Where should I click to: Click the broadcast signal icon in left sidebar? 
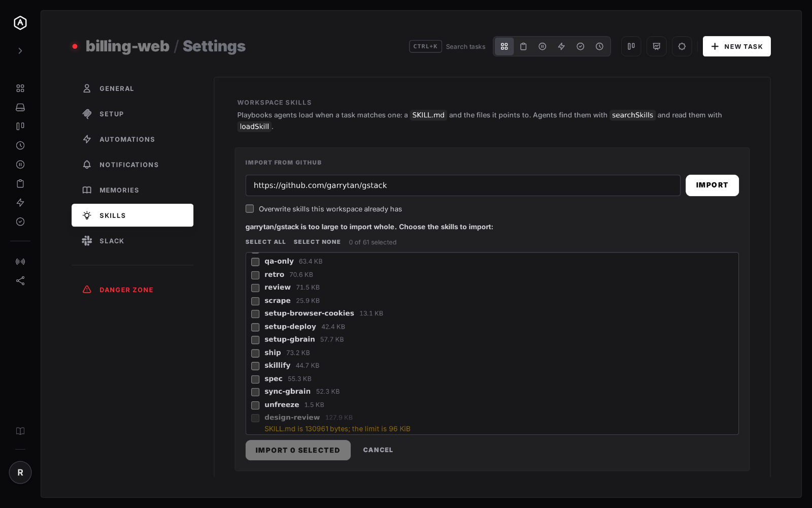(20, 262)
